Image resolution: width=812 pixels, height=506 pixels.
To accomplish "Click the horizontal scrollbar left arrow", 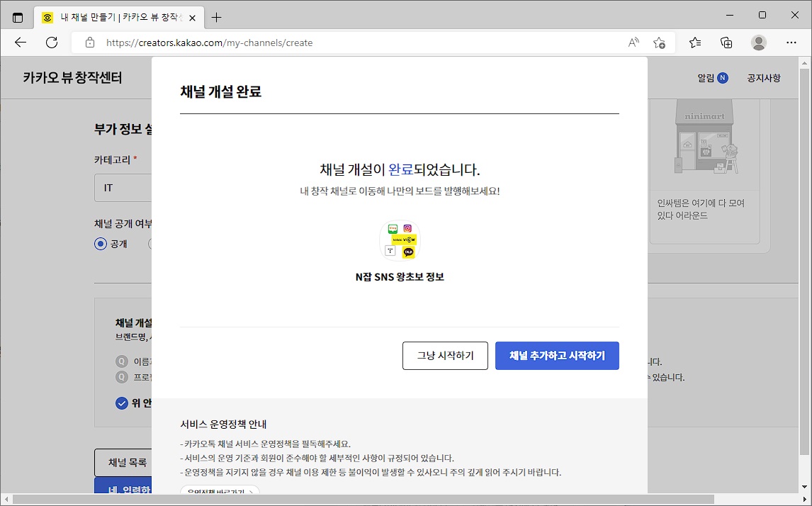I will pyautogui.click(x=6, y=500).
